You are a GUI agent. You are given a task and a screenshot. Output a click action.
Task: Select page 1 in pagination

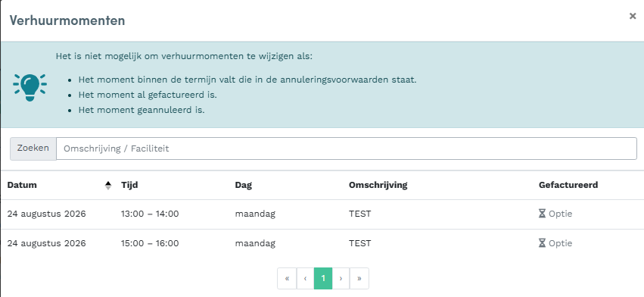click(x=323, y=279)
